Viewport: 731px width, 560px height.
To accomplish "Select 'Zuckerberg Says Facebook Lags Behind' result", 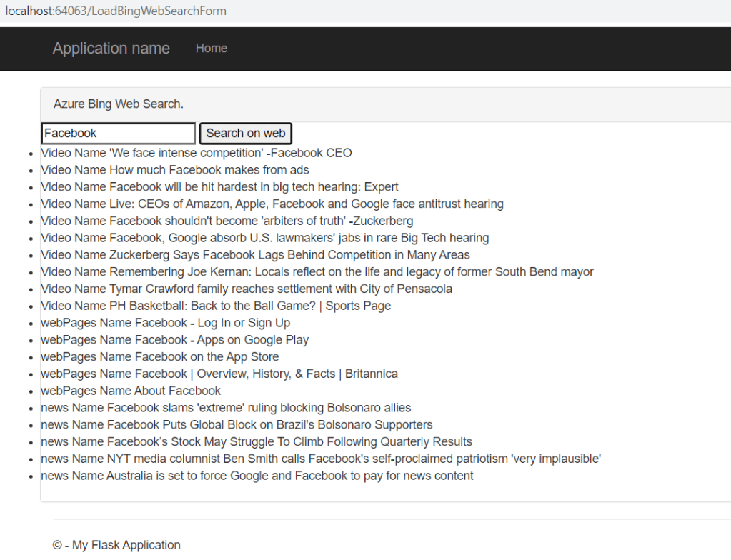I will pos(255,255).
